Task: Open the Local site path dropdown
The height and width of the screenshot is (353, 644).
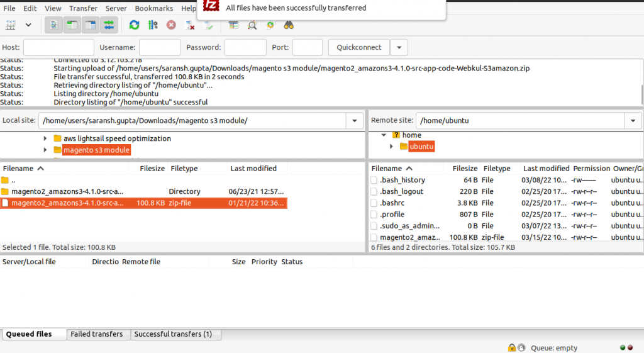Action: click(x=355, y=121)
